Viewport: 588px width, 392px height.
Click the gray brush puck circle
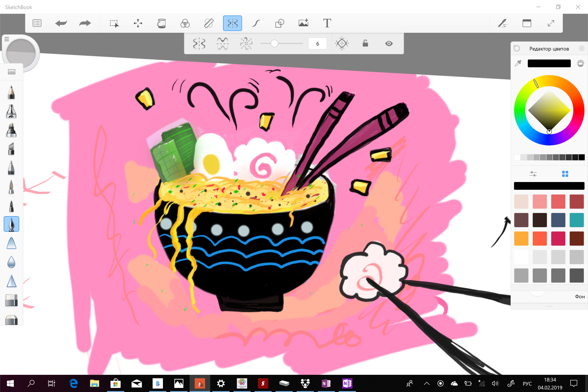tap(21, 53)
